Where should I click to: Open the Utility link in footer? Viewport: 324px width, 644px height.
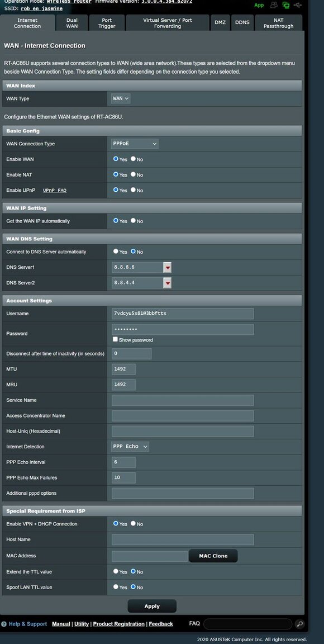[82, 624]
